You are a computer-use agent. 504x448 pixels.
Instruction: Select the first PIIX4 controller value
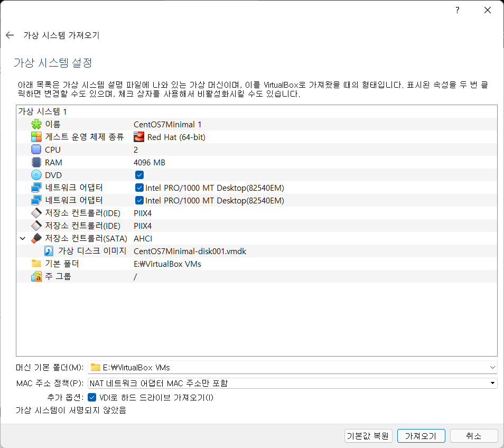143,213
